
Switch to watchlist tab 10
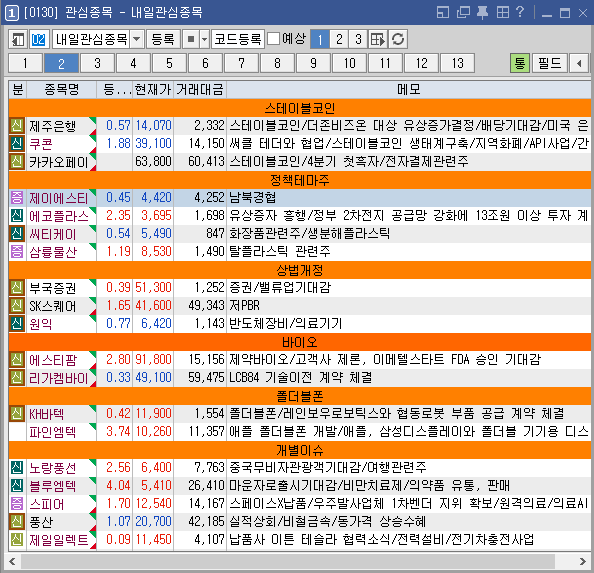(x=349, y=63)
